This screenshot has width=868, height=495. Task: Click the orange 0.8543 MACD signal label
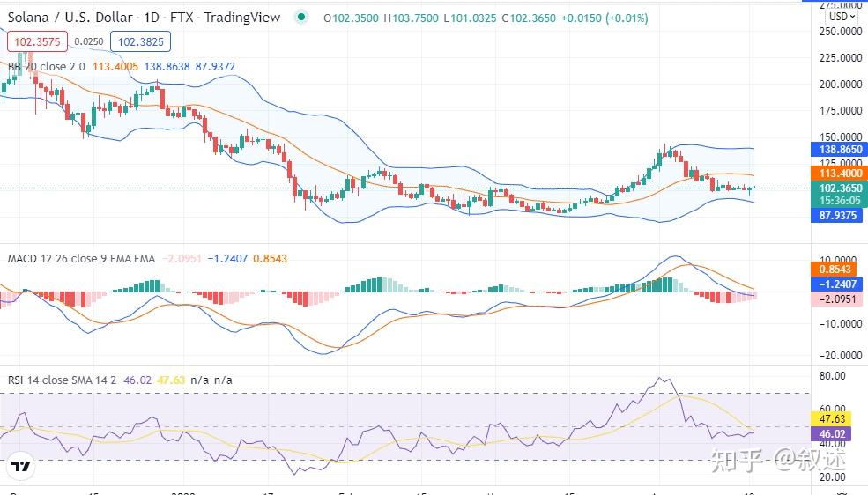tap(835, 270)
